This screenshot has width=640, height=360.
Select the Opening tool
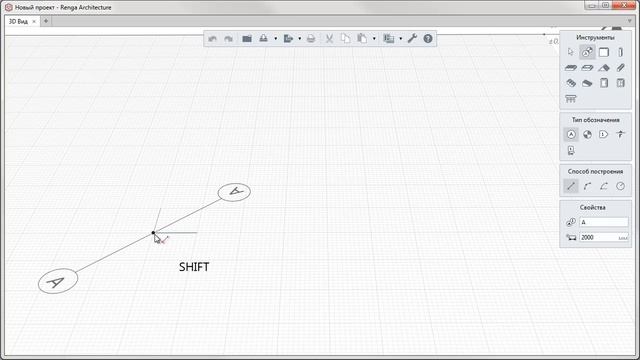[x=587, y=68]
